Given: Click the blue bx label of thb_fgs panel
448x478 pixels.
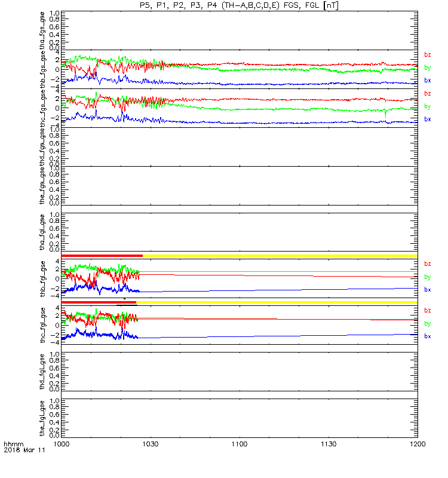Looking at the screenshot, I should click(427, 81).
